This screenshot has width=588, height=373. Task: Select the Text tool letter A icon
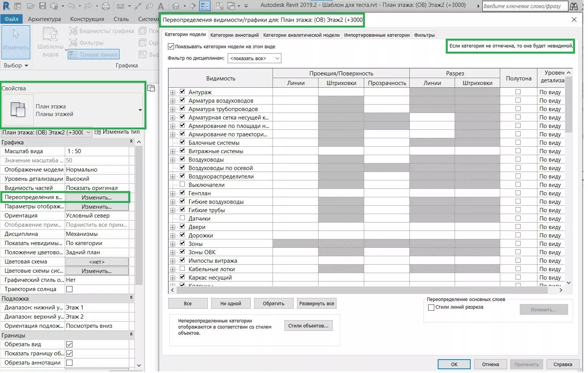(x=161, y=6)
